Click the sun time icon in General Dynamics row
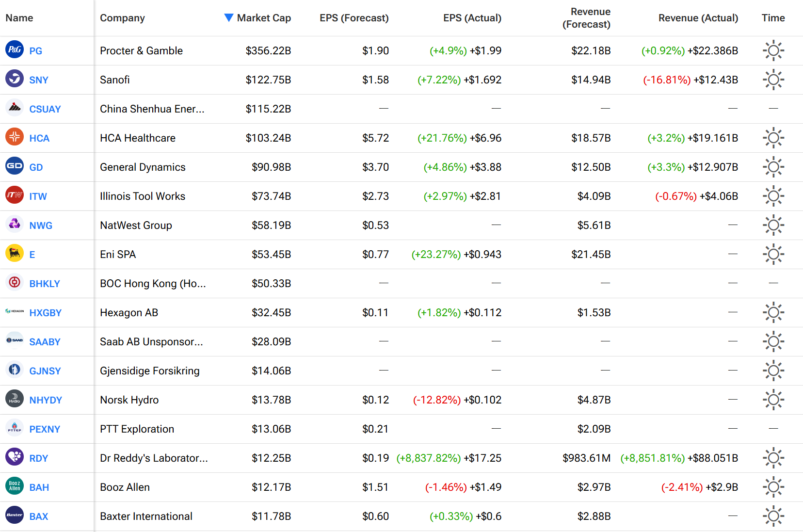The width and height of the screenshot is (803, 532). point(773,167)
